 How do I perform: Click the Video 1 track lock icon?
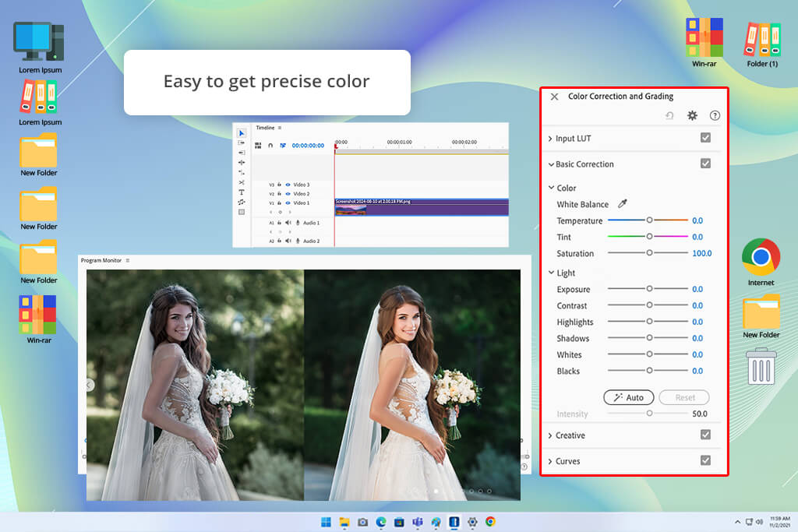tap(280, 203)
